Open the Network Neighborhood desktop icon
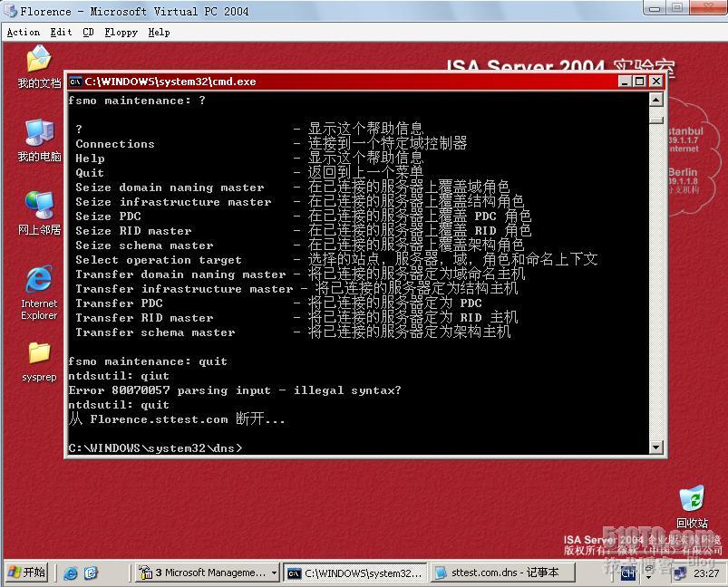This screenshot has width=728, height=587. pos(39,213)
